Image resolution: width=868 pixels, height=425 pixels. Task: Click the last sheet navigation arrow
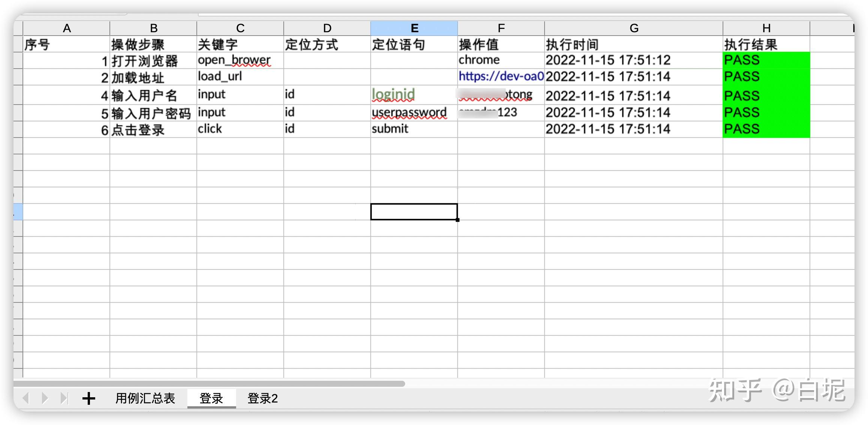click(64, 398)
